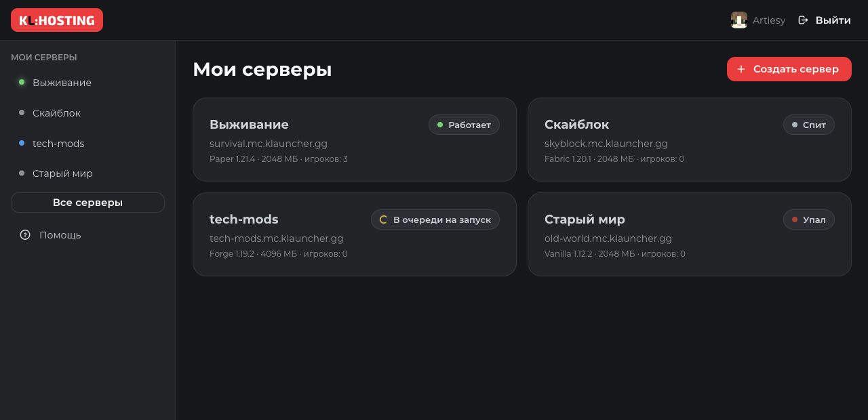Click the Спит status badge
868x420 pixels.
coord(809,125)
